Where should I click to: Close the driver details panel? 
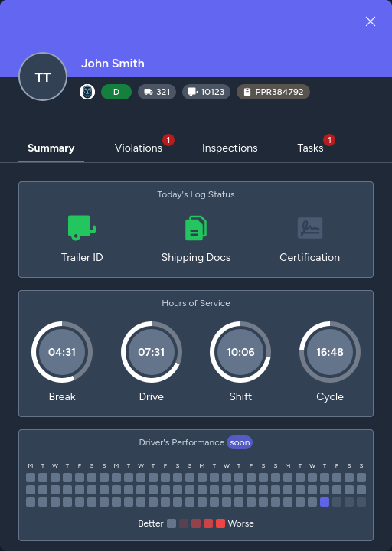(371, 21)
